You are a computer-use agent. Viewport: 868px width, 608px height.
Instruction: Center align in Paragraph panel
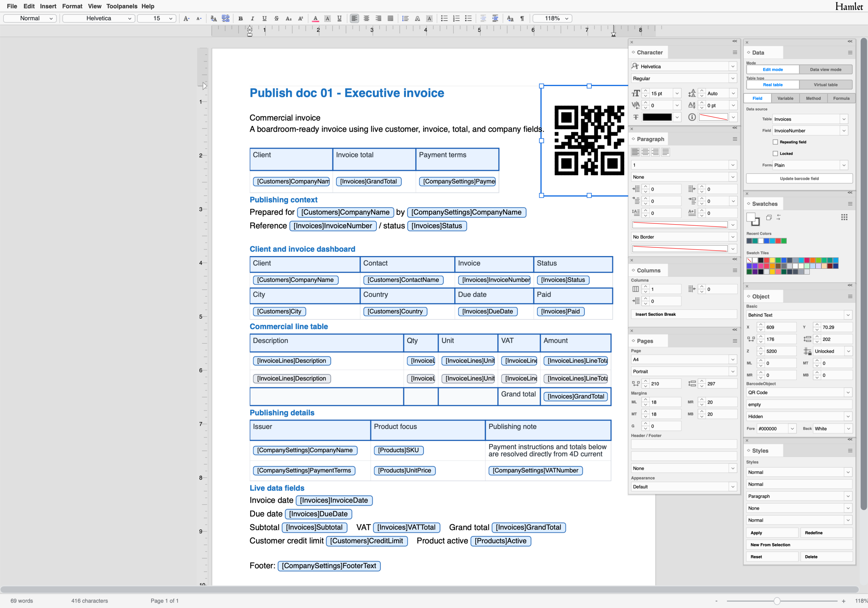pos(645,152)
